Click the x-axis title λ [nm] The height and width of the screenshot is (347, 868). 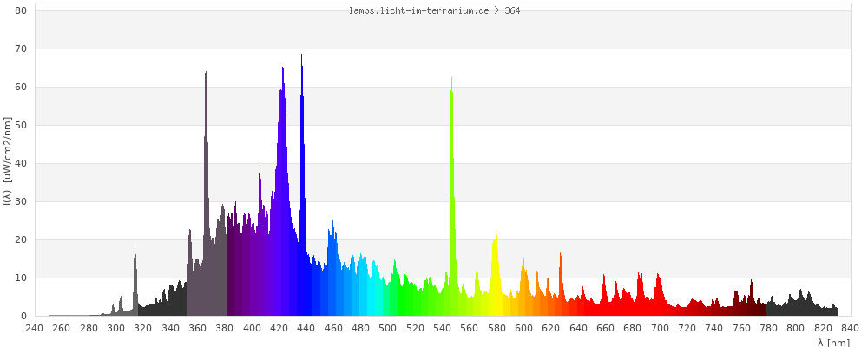[x=833, y=343]
